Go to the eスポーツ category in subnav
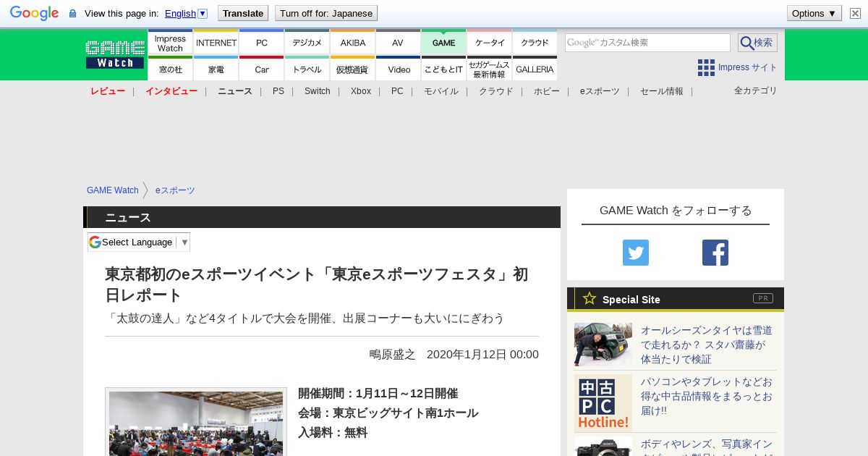This screenshot has height=456, width=868. tap(600, 91)
